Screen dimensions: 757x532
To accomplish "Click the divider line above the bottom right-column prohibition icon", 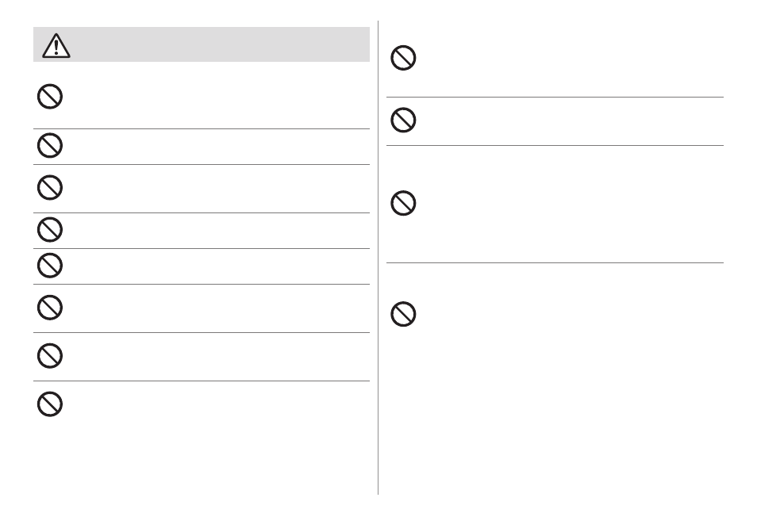I will (555, 263).
